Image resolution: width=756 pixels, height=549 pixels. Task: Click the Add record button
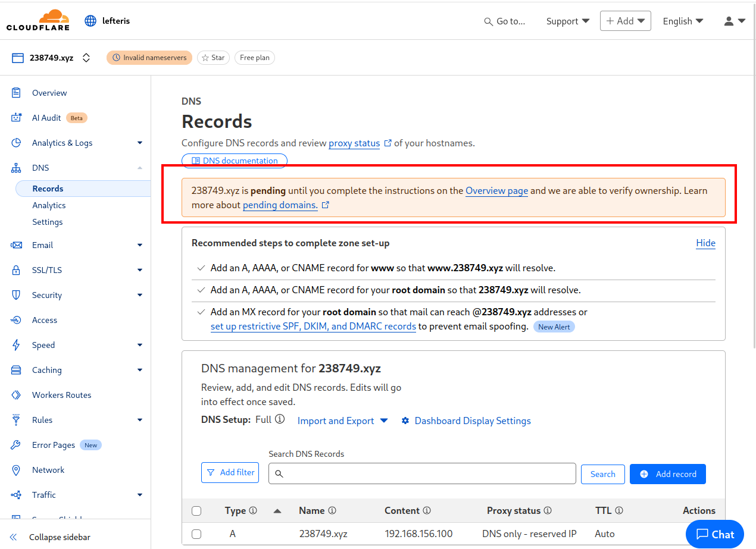[x=668, y=474]
